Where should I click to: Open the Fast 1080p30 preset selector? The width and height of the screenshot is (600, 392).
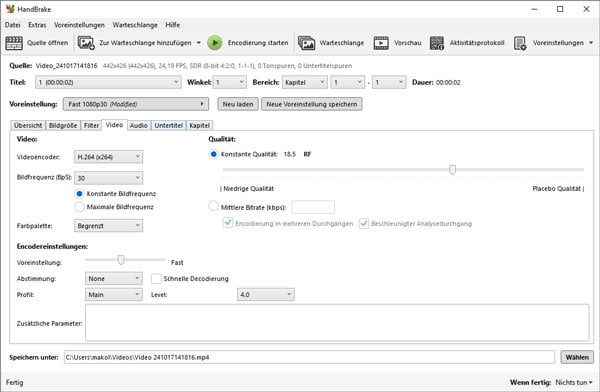[136, 104]
